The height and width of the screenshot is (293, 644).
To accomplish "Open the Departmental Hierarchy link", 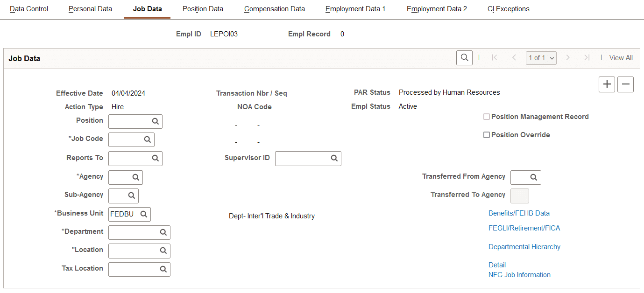I will [x=524, y=246].
